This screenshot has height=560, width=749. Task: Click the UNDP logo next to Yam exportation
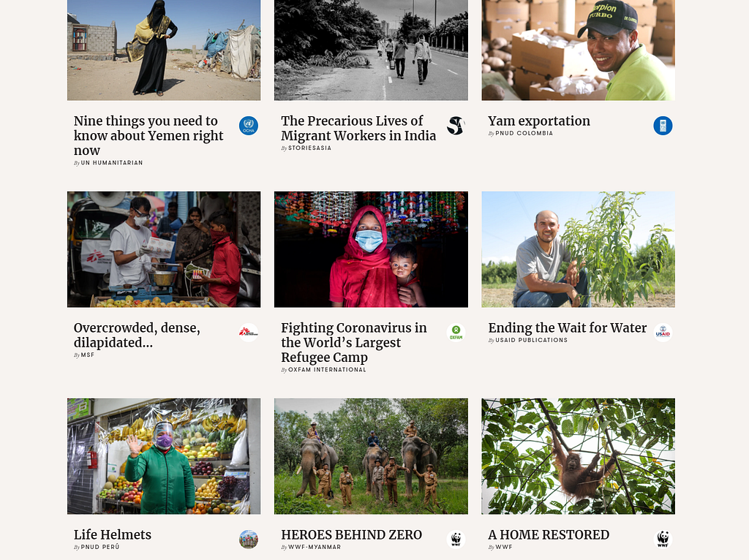click(x=663, y=126)
